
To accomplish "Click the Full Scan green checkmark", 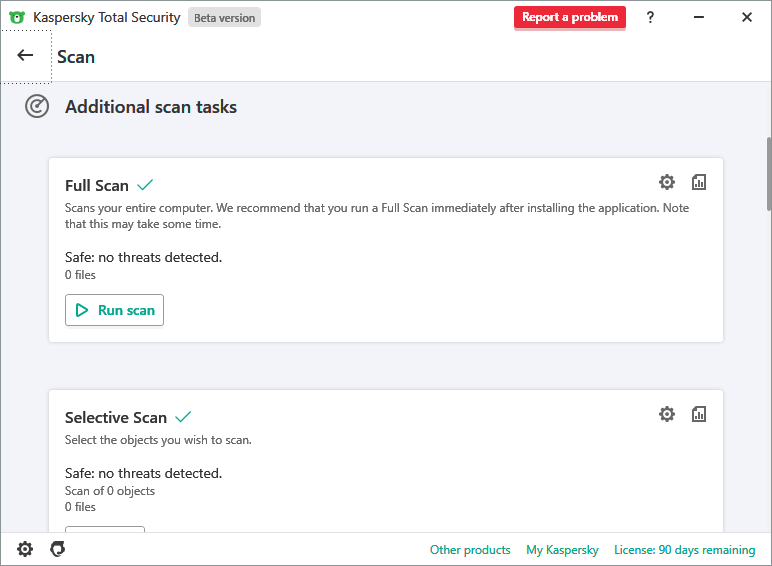I will pos(145,185).
